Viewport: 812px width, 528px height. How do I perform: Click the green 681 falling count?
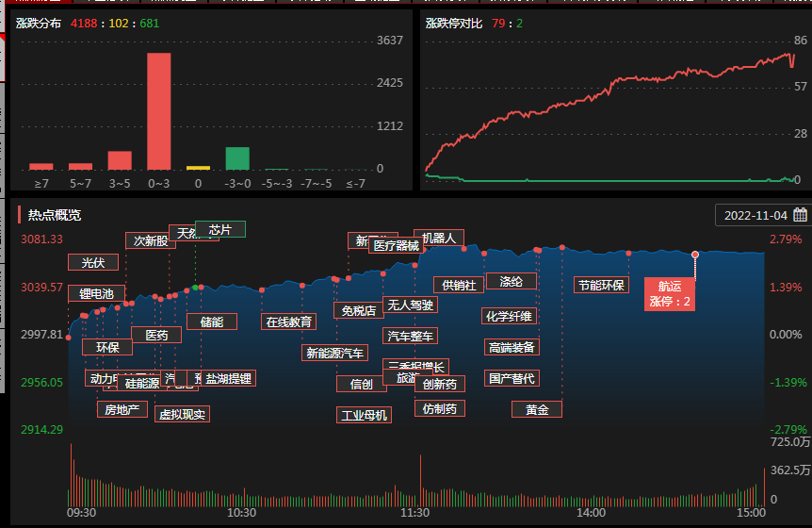click(x=149, y=24)
